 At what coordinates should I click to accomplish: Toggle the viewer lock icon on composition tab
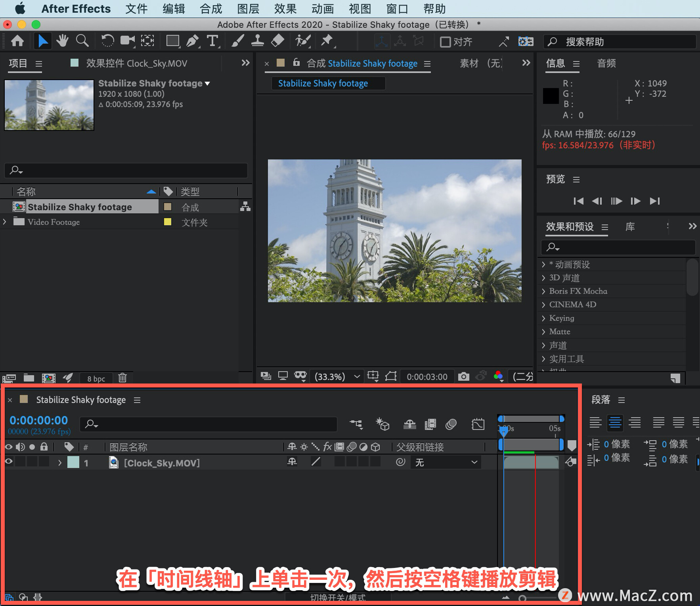click(296, 62)
